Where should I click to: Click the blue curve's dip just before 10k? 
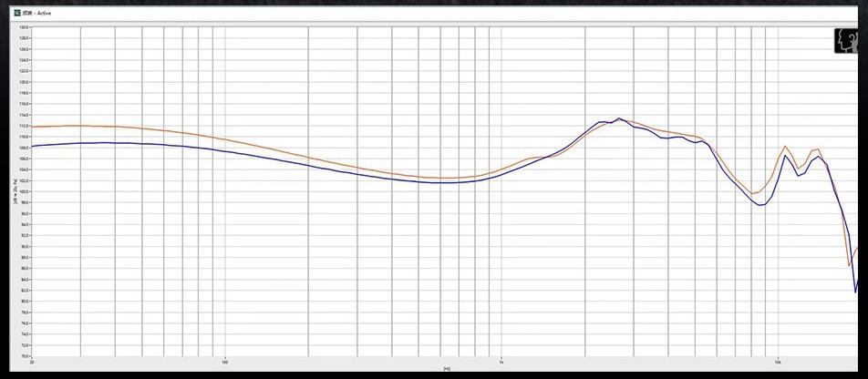pos(760,205)
